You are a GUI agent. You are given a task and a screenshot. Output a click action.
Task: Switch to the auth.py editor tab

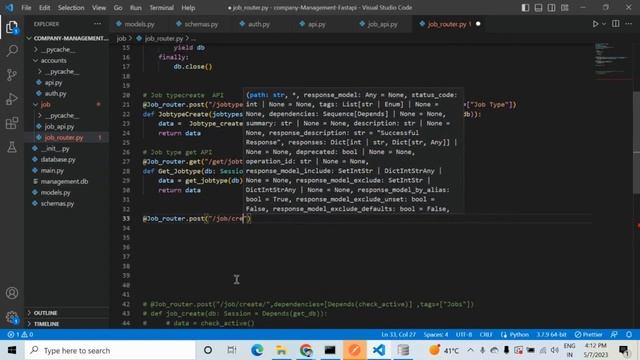(258, 24)
